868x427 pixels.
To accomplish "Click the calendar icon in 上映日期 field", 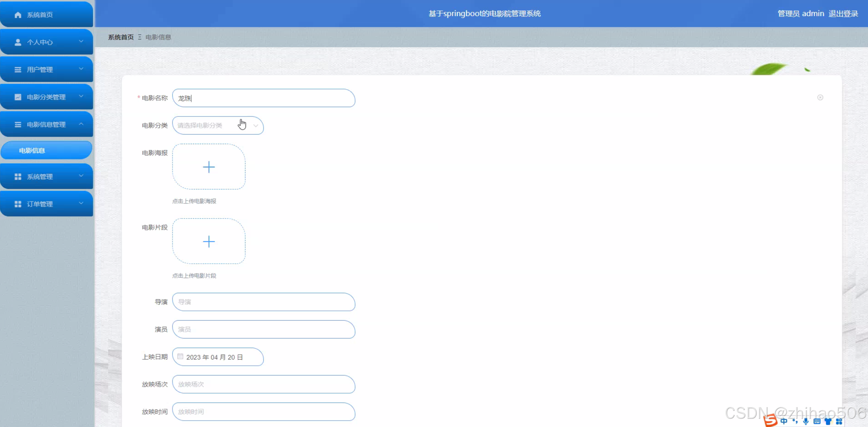I will [x=180, y=357].
